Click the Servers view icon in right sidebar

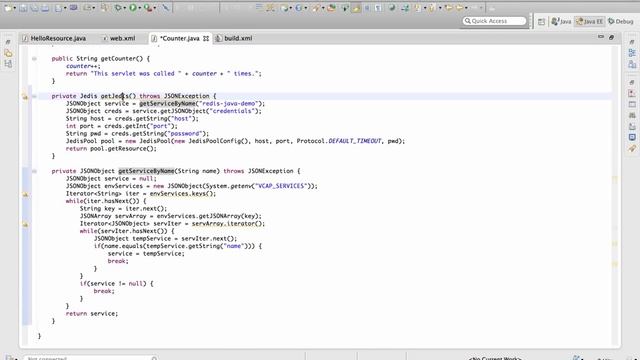[632, 116]
